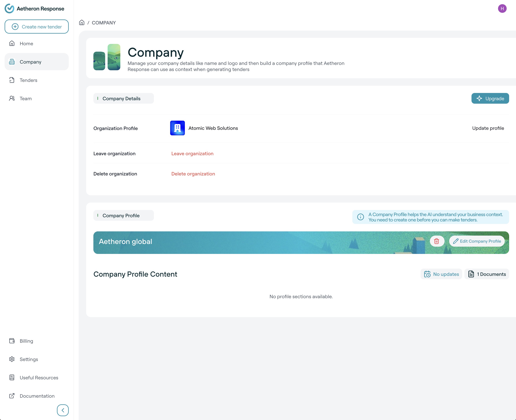This screenshot has height=420, width=516.
Task: Open the user avatar H menu
Action: [502, 9]
